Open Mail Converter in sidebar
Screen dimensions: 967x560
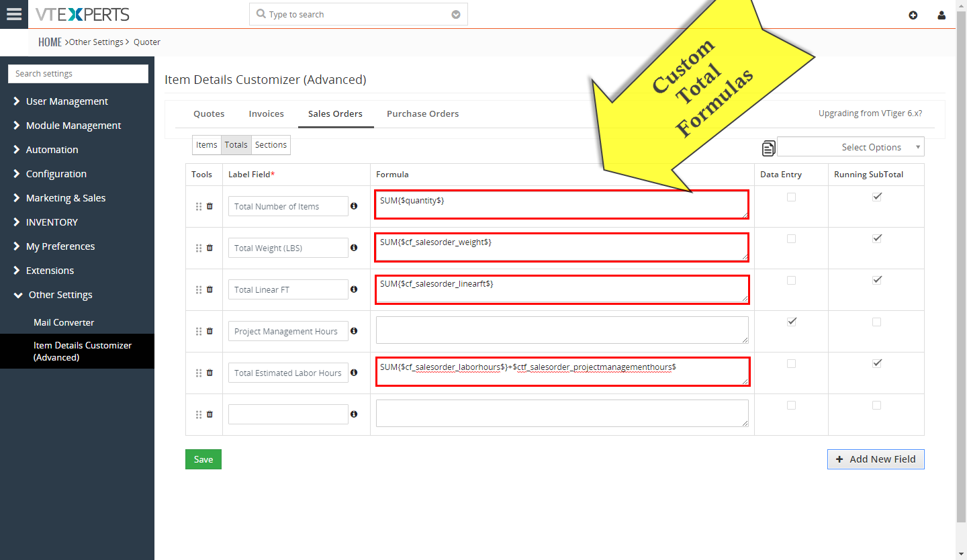click(64, 322)
